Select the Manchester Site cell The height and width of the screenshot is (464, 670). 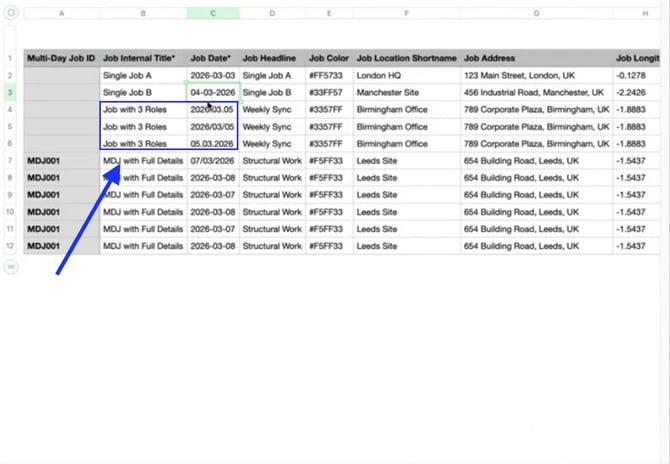(406, 92)
